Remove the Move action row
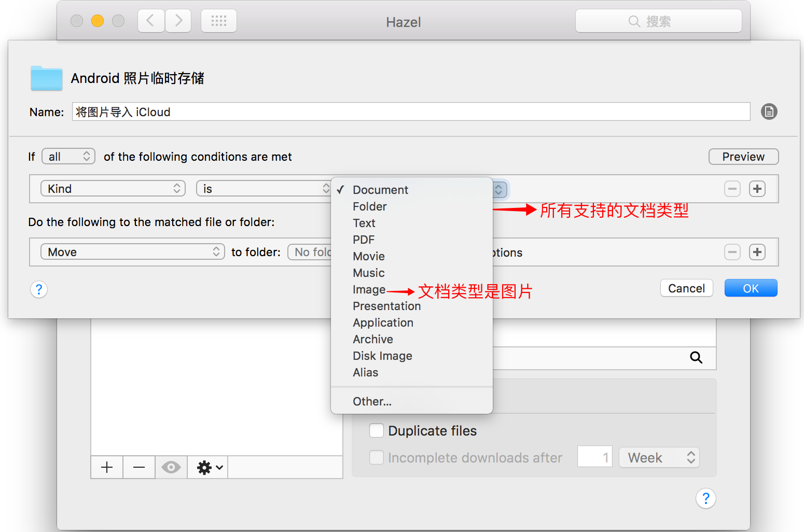 point(732,252)
